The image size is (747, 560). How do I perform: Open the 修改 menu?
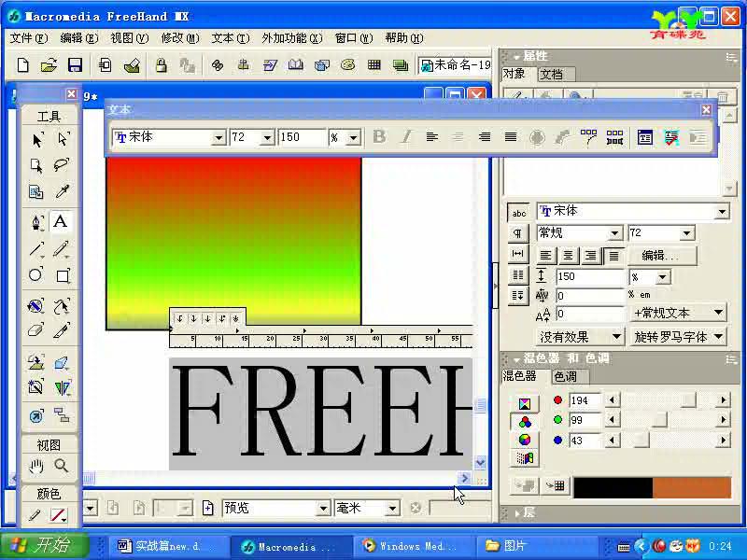coord(180,38)
